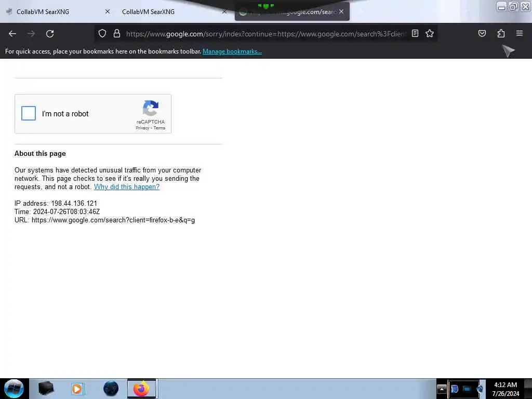This screenshot has height=399, width=532.
Task: Click the address bar URL field
Action: coord(265,34)
